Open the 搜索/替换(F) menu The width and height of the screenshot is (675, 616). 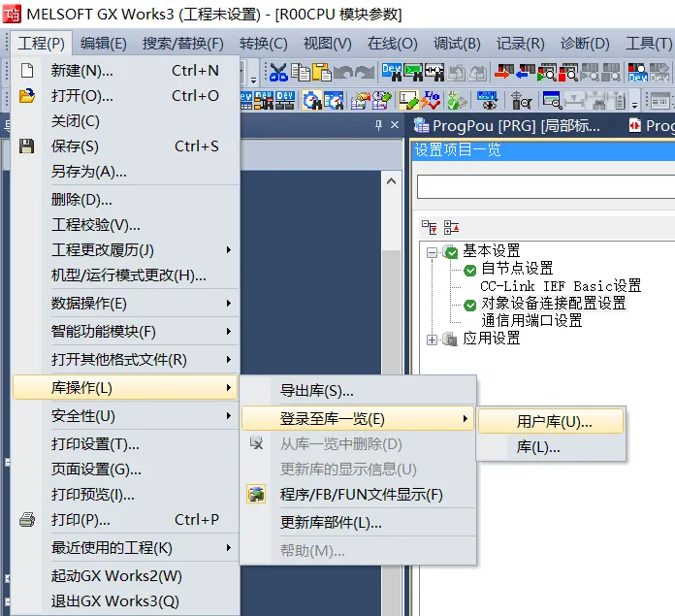coord(183,44)
